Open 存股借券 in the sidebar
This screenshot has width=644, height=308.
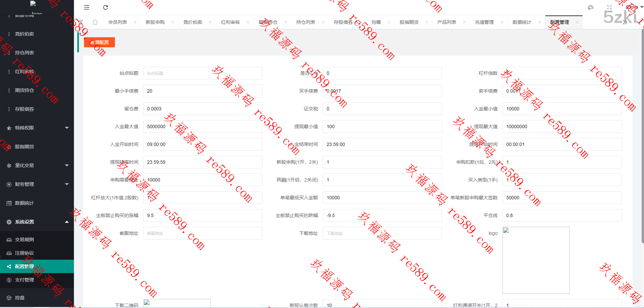tap(37, 109)
